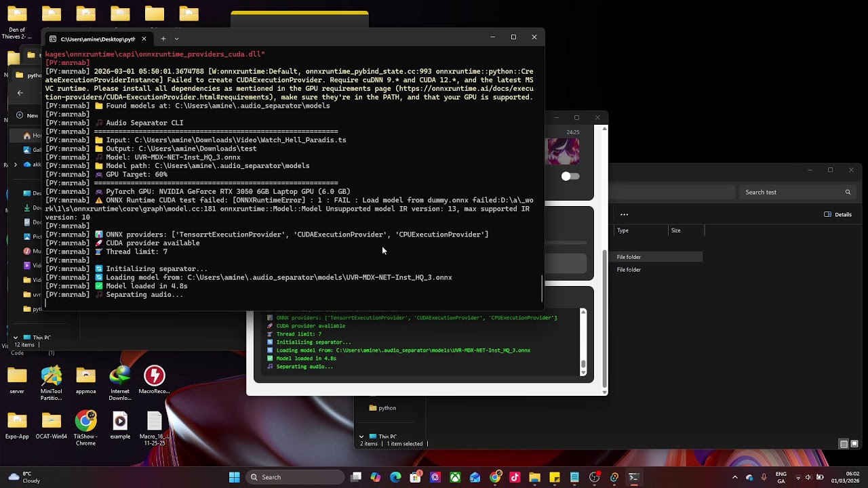Open the Xbox app from the taskbar
868x488 pixels.
455,477
